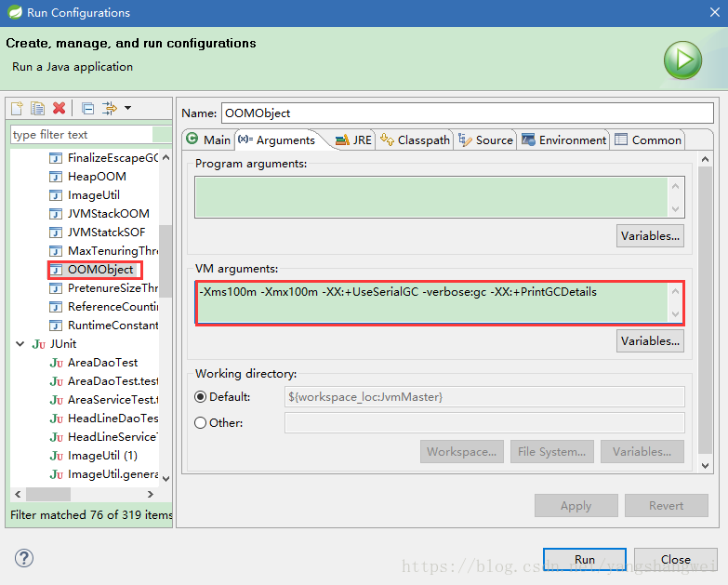Screen dimensions: 728x585
Task: Open the Classpath tab
Action: [415, 140]
